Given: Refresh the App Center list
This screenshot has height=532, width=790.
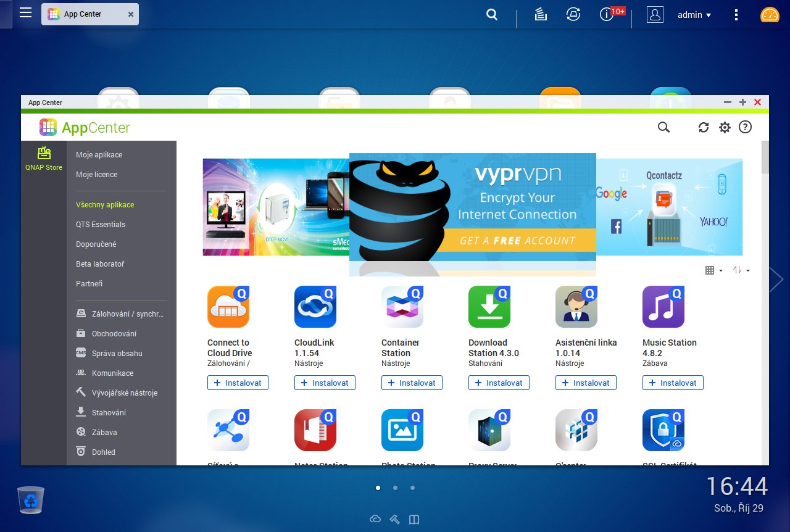Looking at the screenshot, I should tap(704, 127).
